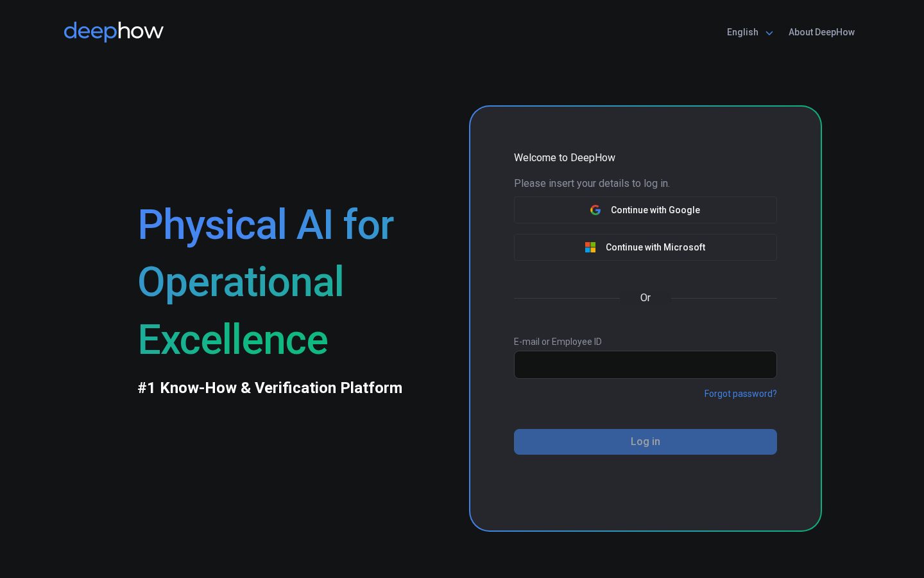The width and height of the screenshot is (924, 578).
Task: Open the English language dropdown
Action: [749, 32]
